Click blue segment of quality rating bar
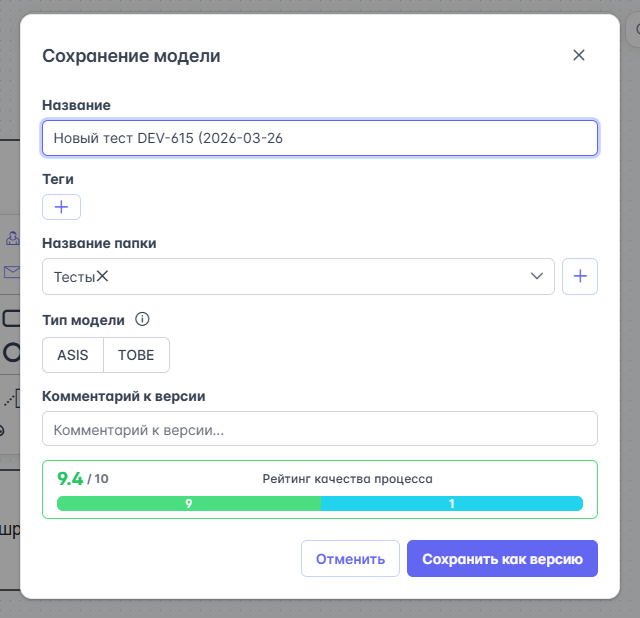The height and width of the screenshot is (618, 640). [x=451, y=504]
